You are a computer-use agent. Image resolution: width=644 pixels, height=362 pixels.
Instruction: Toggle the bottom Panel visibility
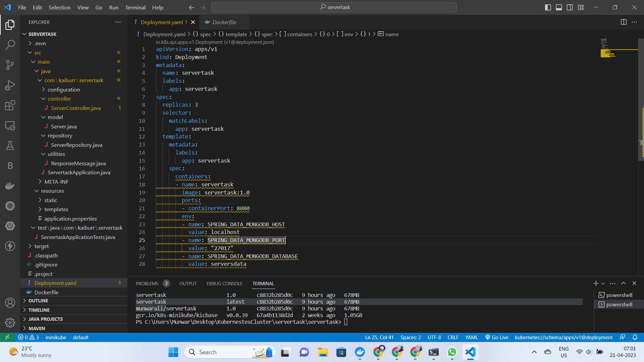[559, 7]
